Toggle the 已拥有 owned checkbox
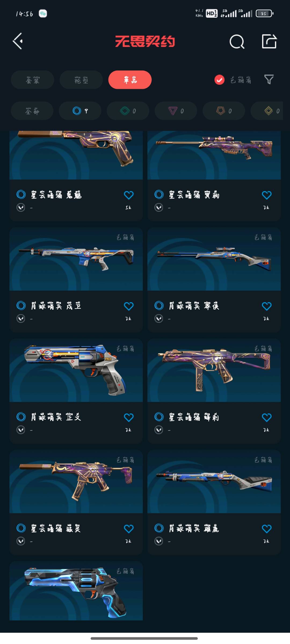 [219, 80]
